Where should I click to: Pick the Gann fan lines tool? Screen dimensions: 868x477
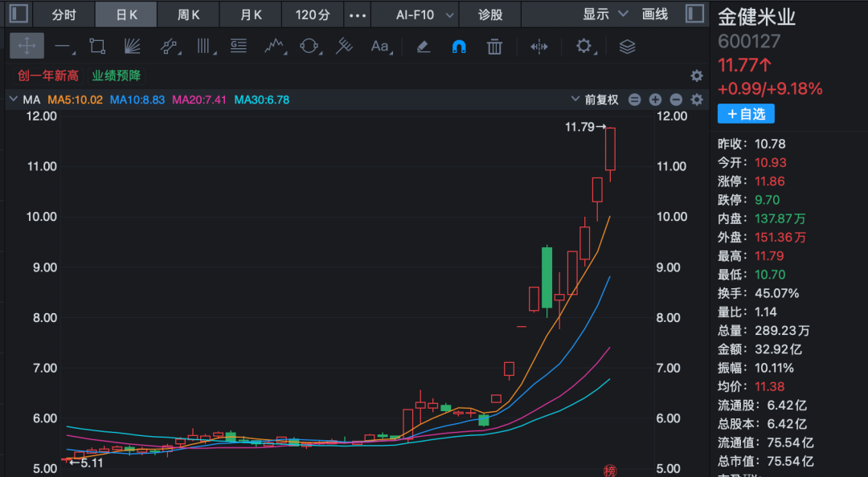click(x=132, y=46)
